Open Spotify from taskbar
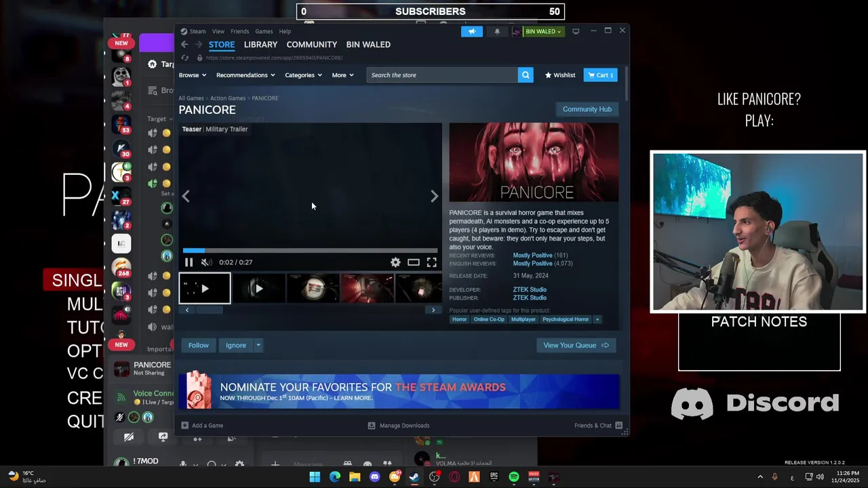 pyautogui.click(x=514, y=477)
